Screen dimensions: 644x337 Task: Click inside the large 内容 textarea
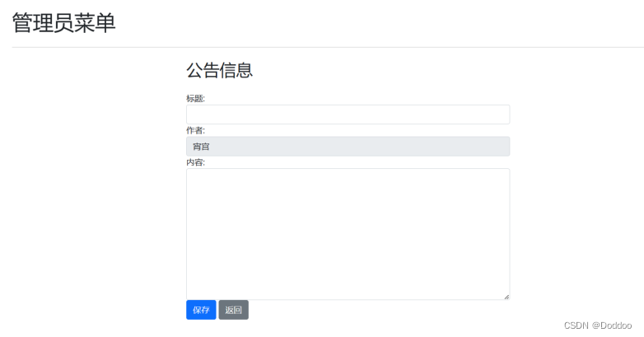click(x=348, y=234)
